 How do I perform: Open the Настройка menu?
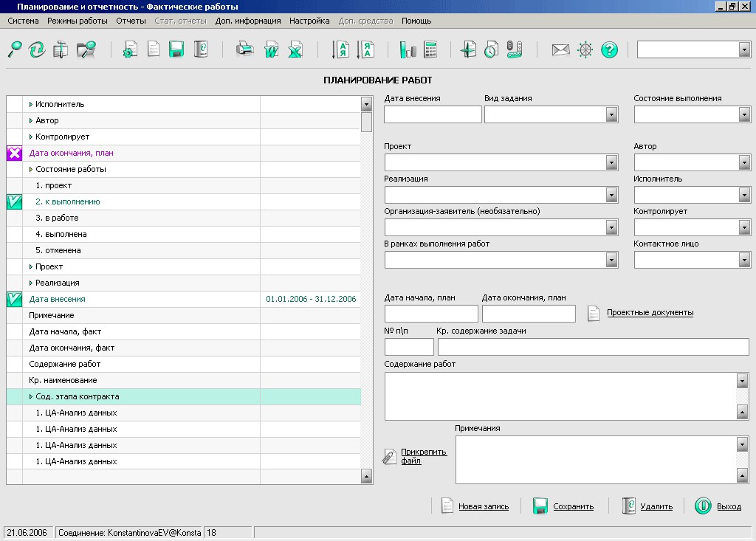(309, 21)
